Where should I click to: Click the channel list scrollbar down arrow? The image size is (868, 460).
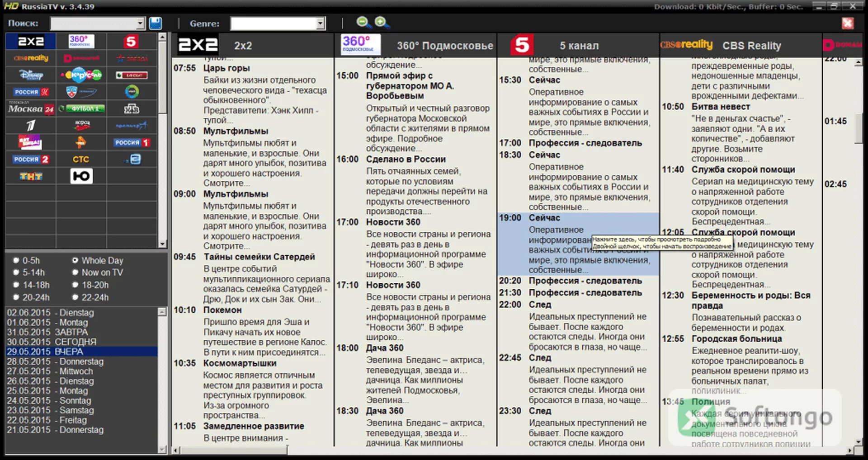point(162,244)
